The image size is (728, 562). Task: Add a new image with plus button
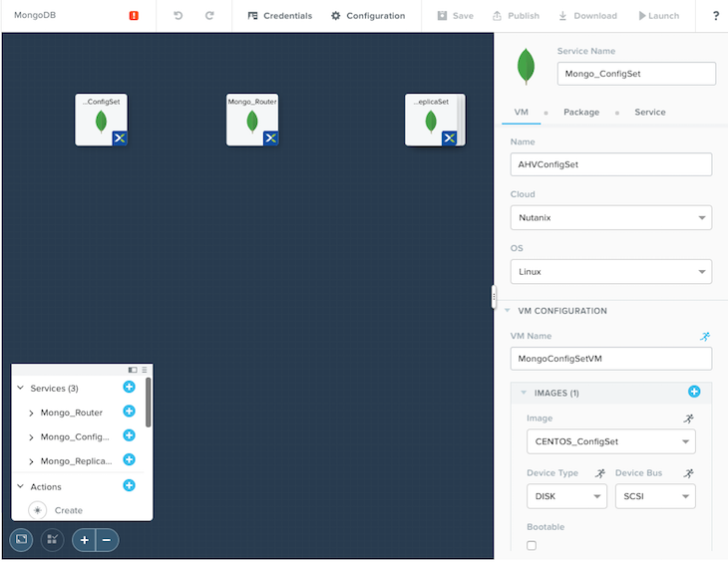pyautogui.click(x=694, y=392)
